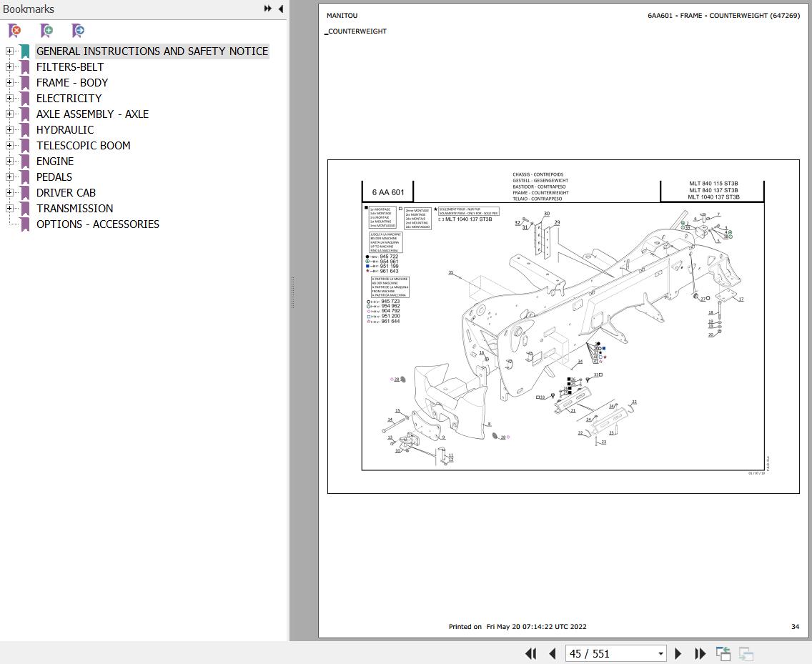Image resolution: width=812 pixels, height=664 pixels.
Task: Open the AXLE ASSEMBLY - AXLE bookmark
Action: tap(92, 114)
